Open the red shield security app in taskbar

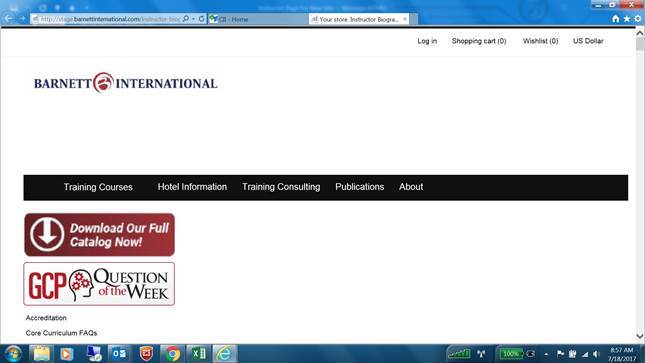[146, 354]
